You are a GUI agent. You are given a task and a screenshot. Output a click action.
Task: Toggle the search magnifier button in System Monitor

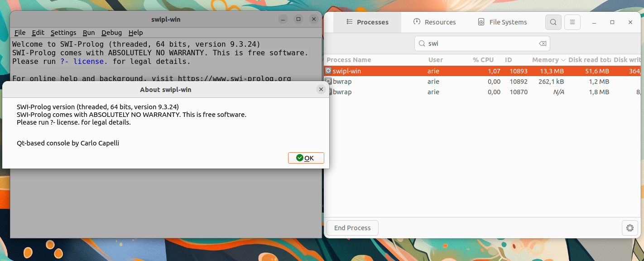[x=553, y=22]
